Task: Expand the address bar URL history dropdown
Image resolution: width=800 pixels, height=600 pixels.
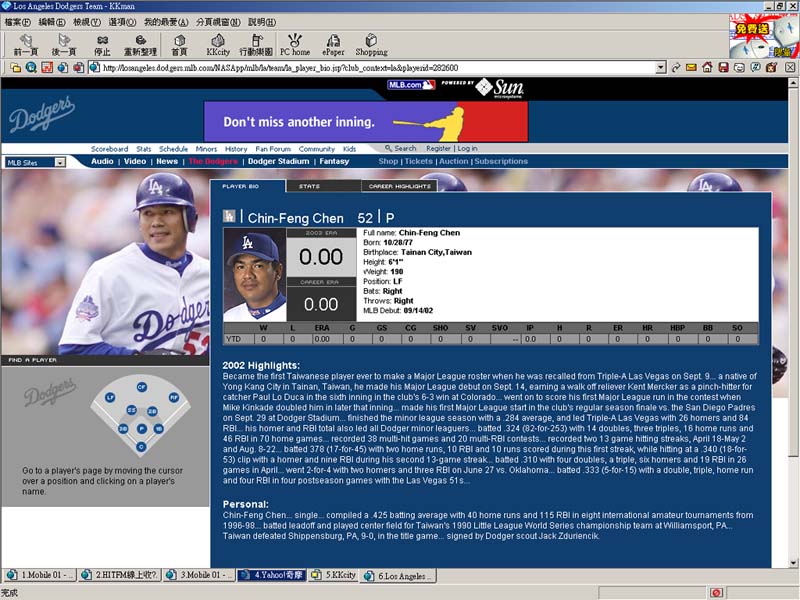Action: coord(661,67)
